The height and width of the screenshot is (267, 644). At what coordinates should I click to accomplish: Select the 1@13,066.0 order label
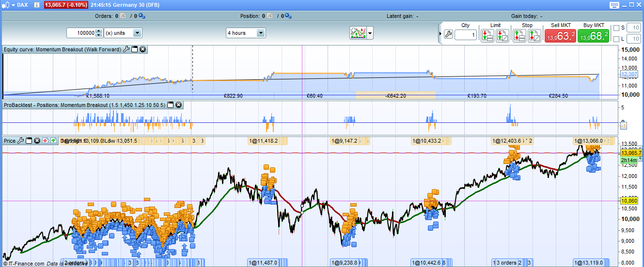click(588, 141)
